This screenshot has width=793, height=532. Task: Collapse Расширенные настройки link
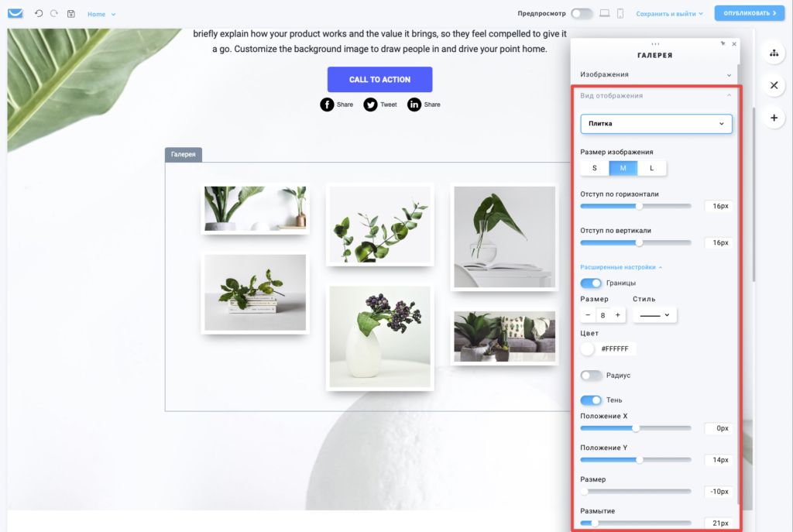pyautogui.click(x=621, y=267)
